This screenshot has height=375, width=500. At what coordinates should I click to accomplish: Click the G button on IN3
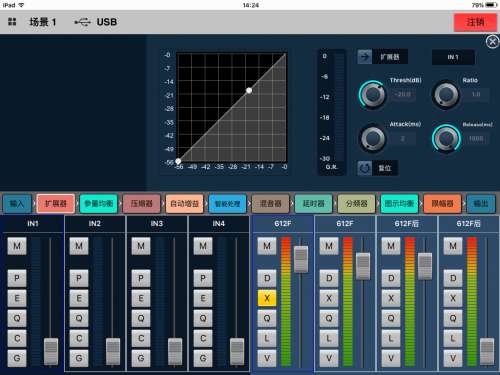(x=141, y=358)
